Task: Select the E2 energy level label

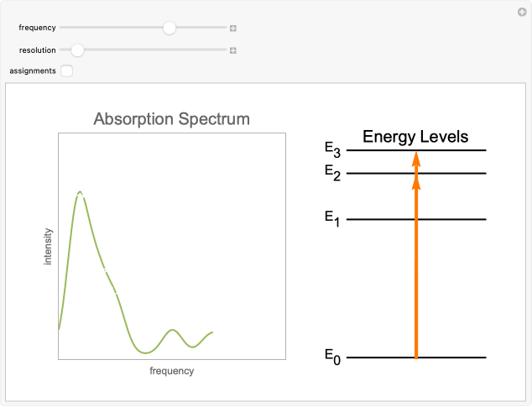Action: pyautogui.click(x=333, y=173)
